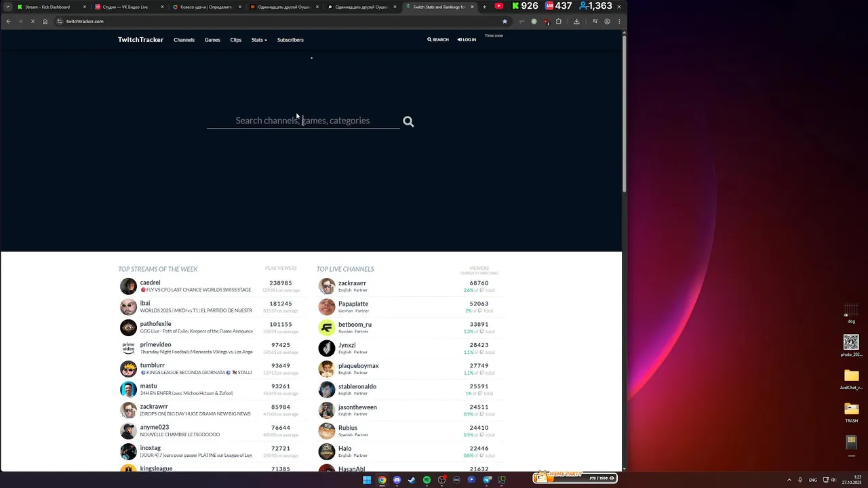The height and width of the screenshot is (488, 868).
Task: Open the inoxtag channel link
Action: click(151, 448)
